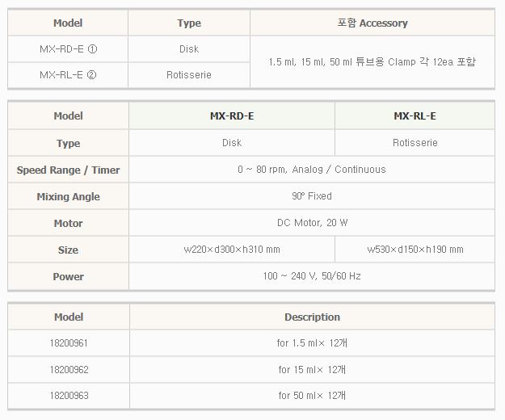Viewport: 505px width, 420px height.
Task: Select the Rotisserie type cell in first table
Action: (189, 75)
